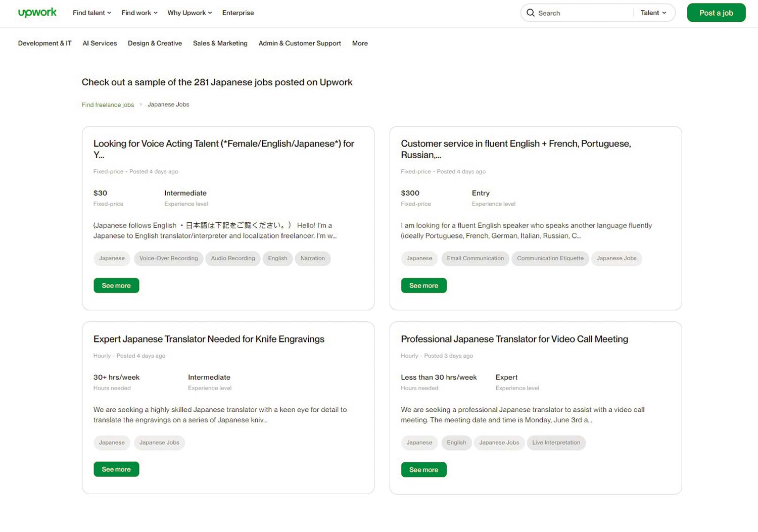Click the search magnifier icon
The width and height of the screenshot is (758, 532).
(530, 13)
